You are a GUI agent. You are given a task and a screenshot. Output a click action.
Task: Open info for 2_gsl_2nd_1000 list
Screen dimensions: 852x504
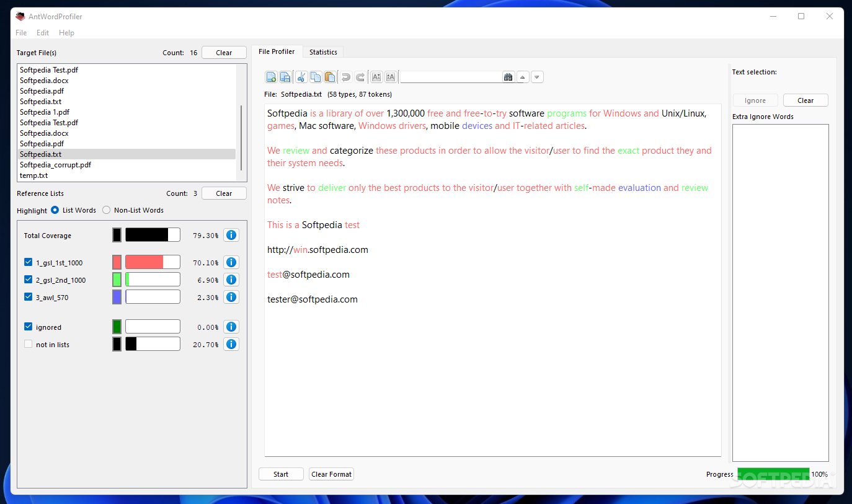pyautogui.click(x=231, y=280)
